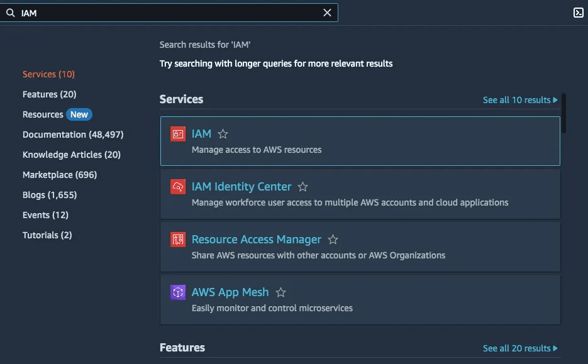The width and height of the screenshot is (588, 364).
Task: Select the Marketplace (696) filter
Action: point(60,175)
